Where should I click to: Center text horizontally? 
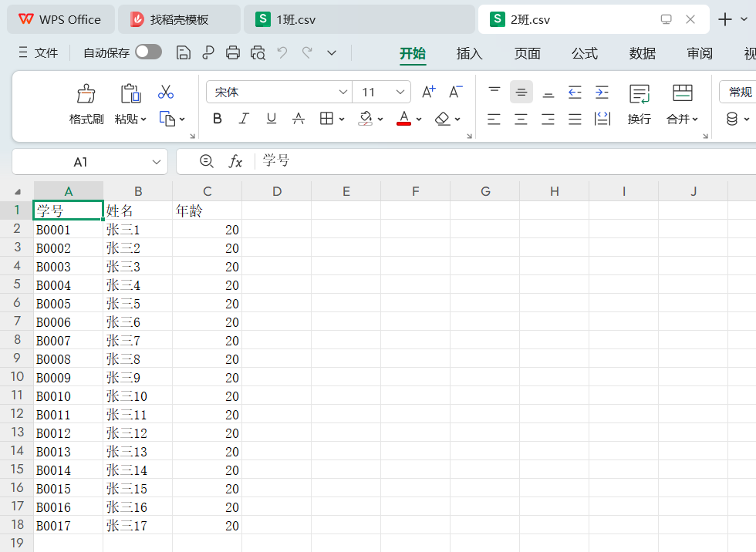(521, 119)
